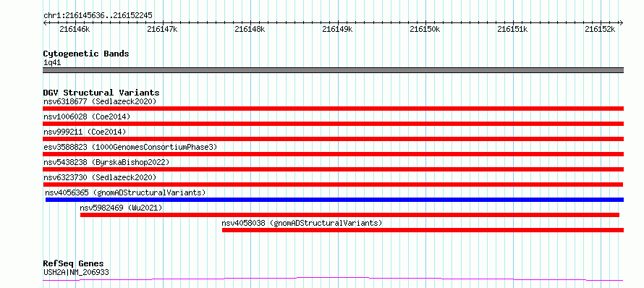Click the chr1:216145636..216152245 coordinate label
This screenshot has width=644, height=288.
(98, 16)
